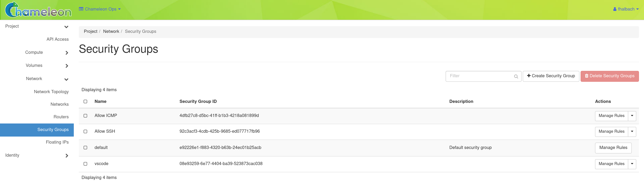Open actions dropdown for Allow SSH
Screen dimensions: 644x189
click(632, 132)
